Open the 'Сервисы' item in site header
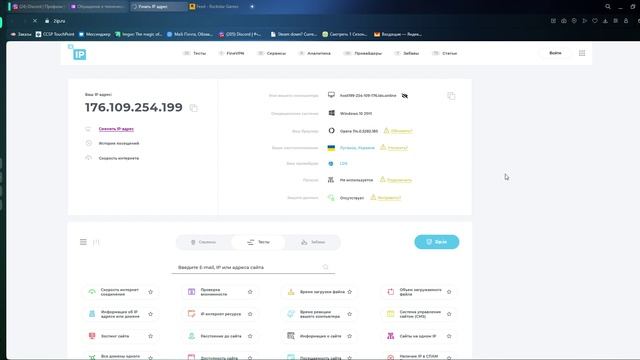The image size is (640, 360). click(272, 53)
